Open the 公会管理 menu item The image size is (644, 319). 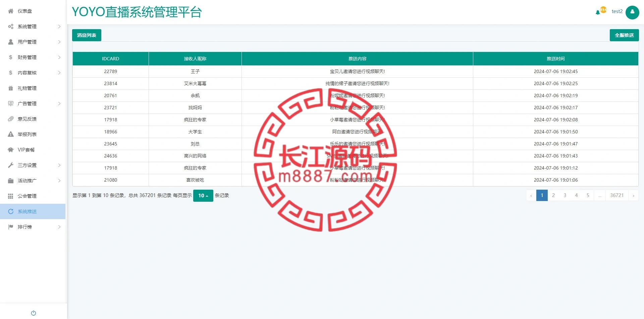tap(33, 196)
